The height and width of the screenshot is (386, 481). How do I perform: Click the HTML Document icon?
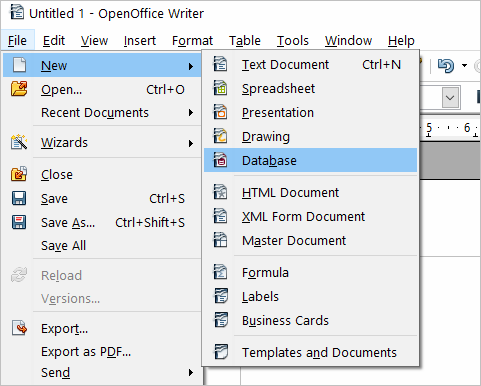coord(220,192)
